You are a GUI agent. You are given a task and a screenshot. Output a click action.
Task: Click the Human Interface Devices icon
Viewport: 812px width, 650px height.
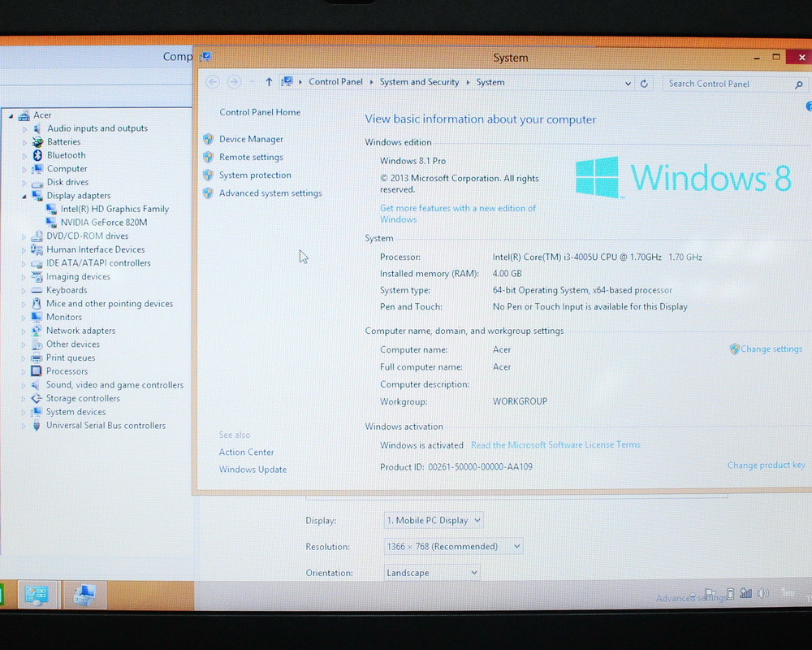pos(37,249)
